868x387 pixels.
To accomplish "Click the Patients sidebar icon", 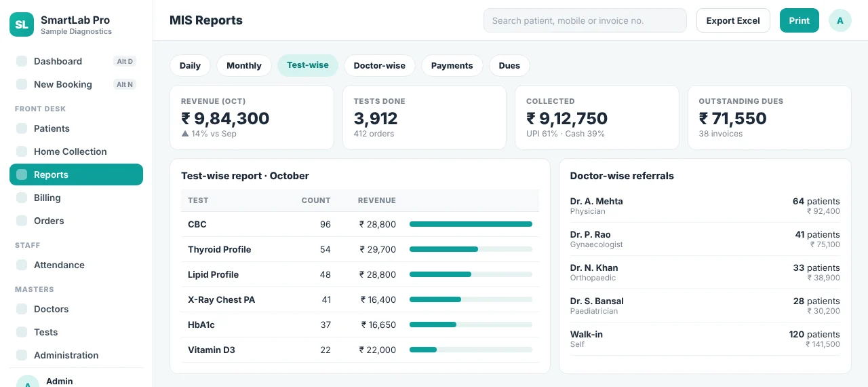I will 22,128.
